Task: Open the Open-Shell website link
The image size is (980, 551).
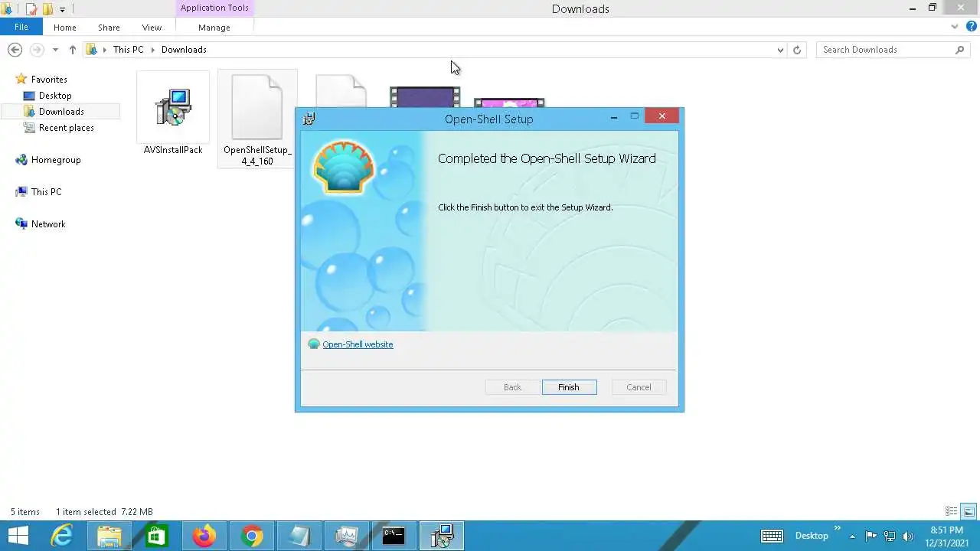Action: (358, 344)
